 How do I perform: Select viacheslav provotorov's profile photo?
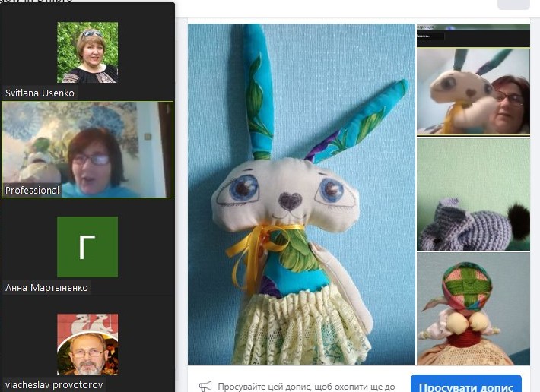tap(87, 344)
